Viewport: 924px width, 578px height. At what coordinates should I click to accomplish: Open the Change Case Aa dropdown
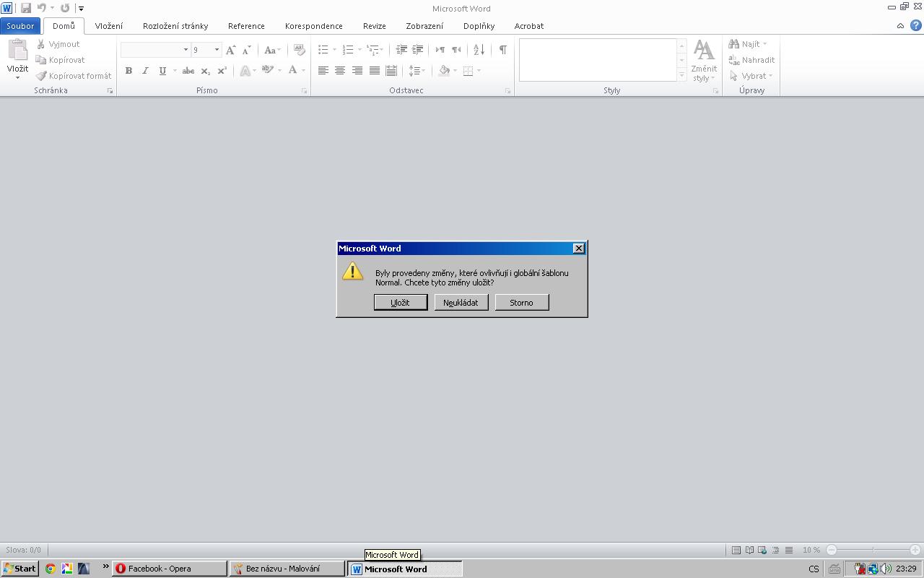[x=272, y=50]
